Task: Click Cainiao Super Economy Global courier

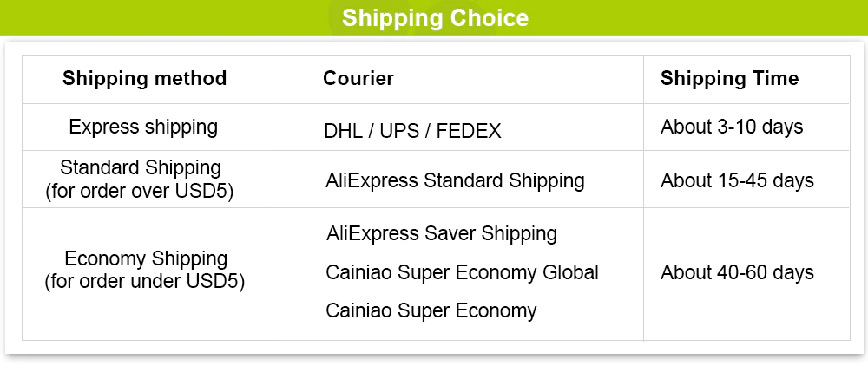Action: pos(462,272)
